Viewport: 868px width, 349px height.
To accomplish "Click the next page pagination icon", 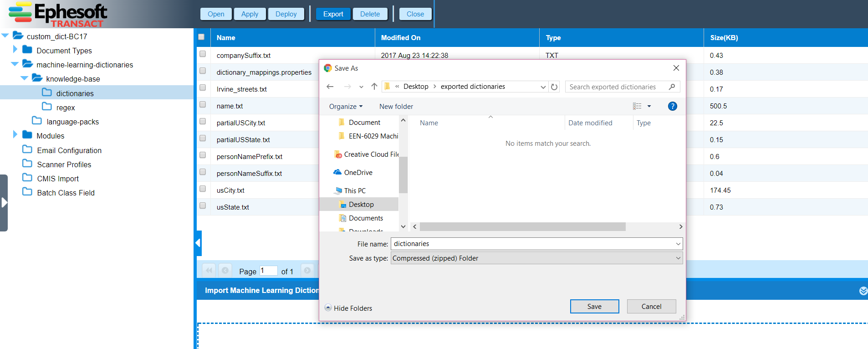I will point(307,270).
